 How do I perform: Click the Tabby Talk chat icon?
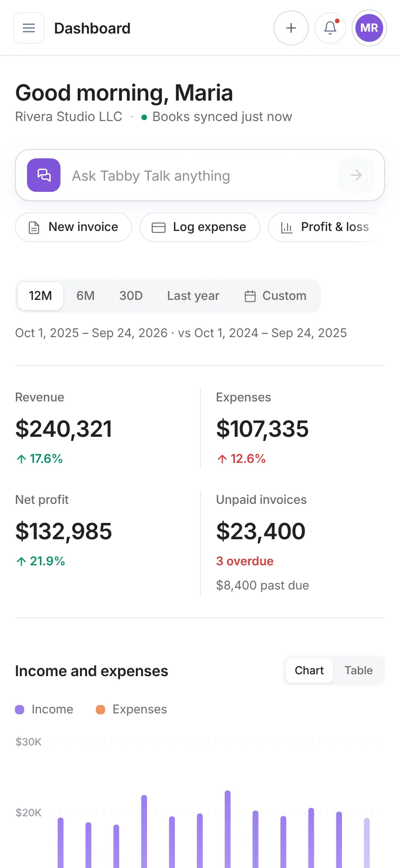pyautogui.click(x=44, y=175)
